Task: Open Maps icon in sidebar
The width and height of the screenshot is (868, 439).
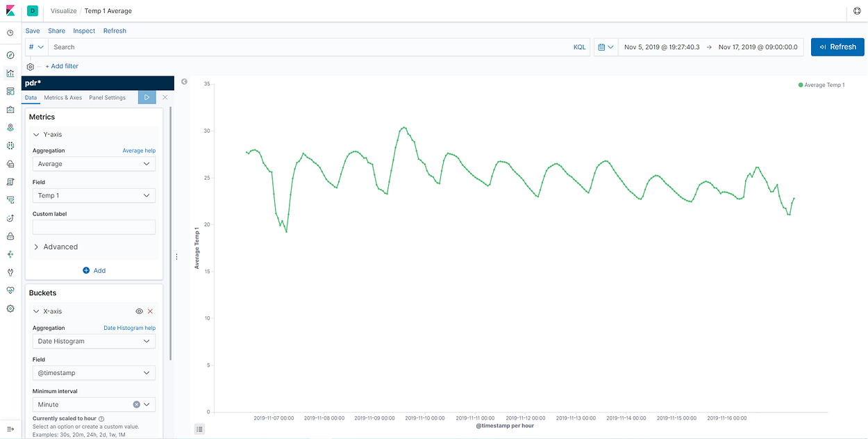Action: pos(10,128)
